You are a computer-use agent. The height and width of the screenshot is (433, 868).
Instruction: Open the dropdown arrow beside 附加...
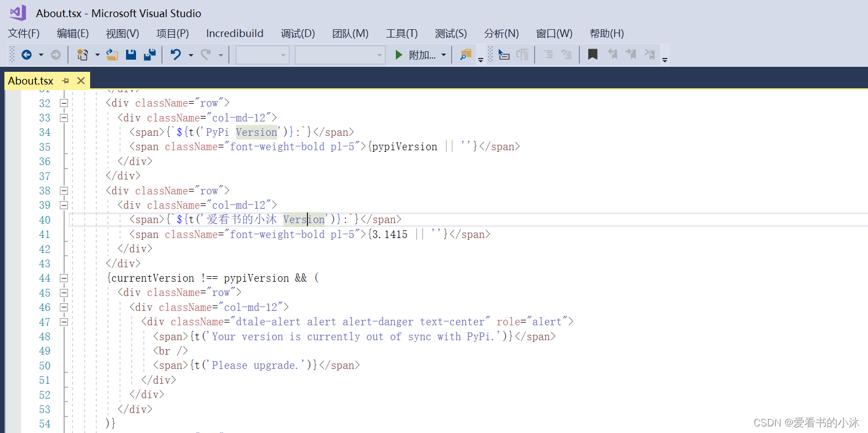click(x=443, y=55)
